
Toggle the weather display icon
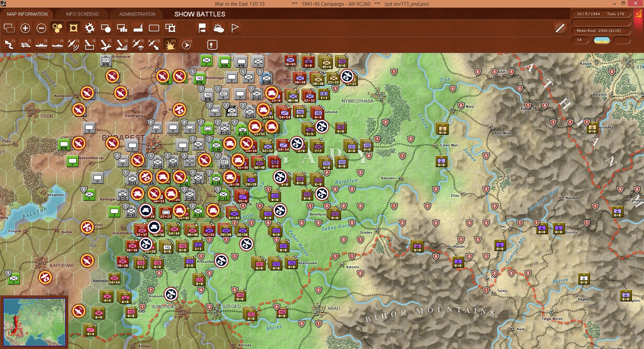coord(219,28)
